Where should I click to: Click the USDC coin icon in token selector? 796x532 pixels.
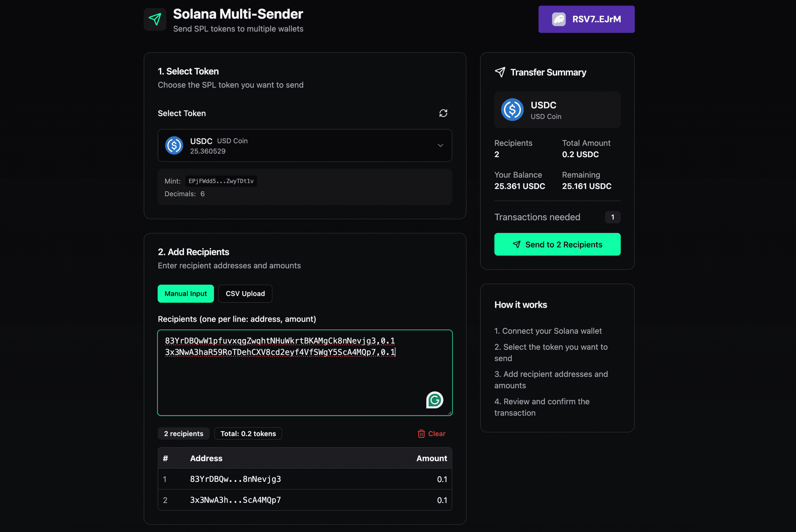coord(174,145)
